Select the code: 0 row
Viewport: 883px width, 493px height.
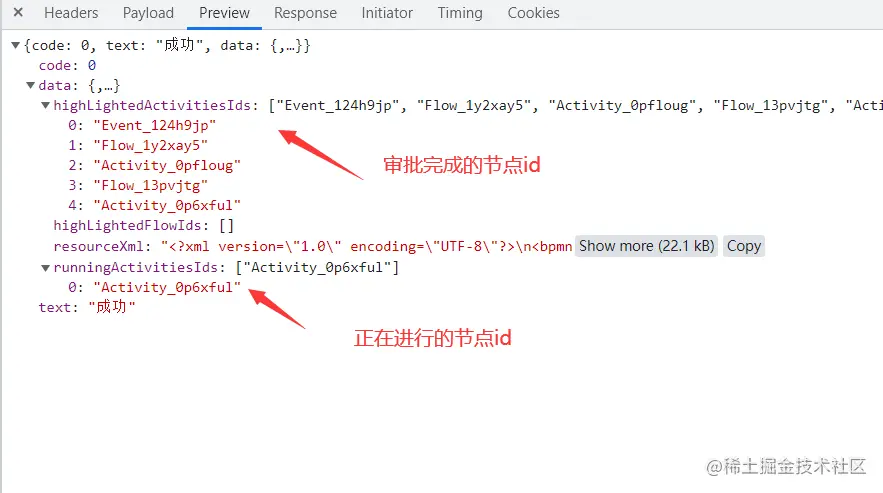pos(68,65)
